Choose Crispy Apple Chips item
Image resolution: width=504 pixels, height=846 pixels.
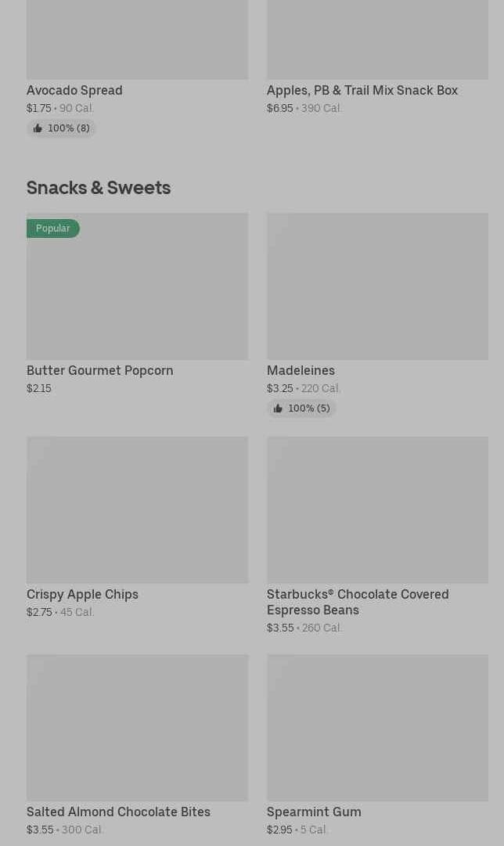[82, 594]
